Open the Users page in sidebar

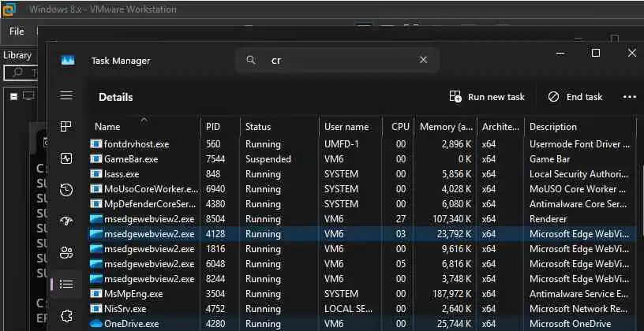point(66,253)
